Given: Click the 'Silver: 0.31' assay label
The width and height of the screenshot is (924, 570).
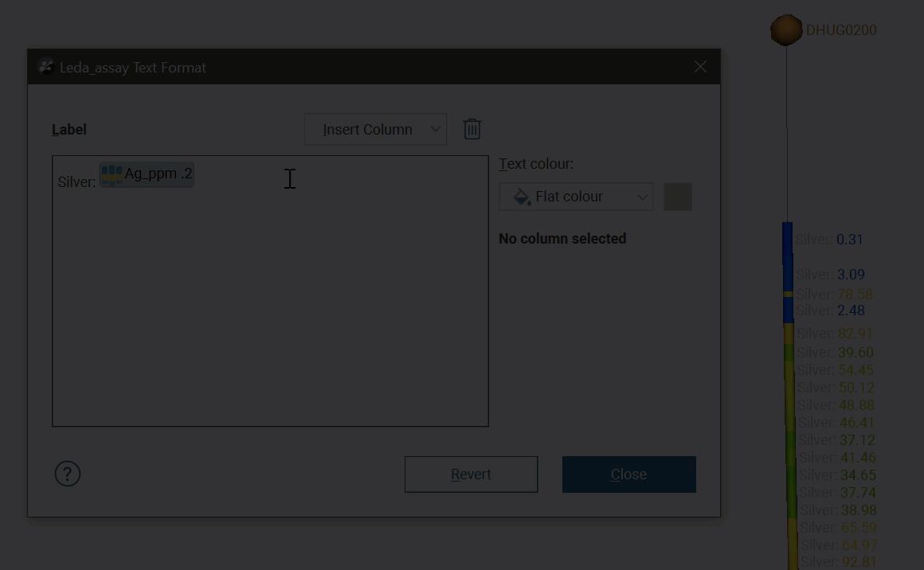Looking at the screenshot, I should (x=829, y=240).
